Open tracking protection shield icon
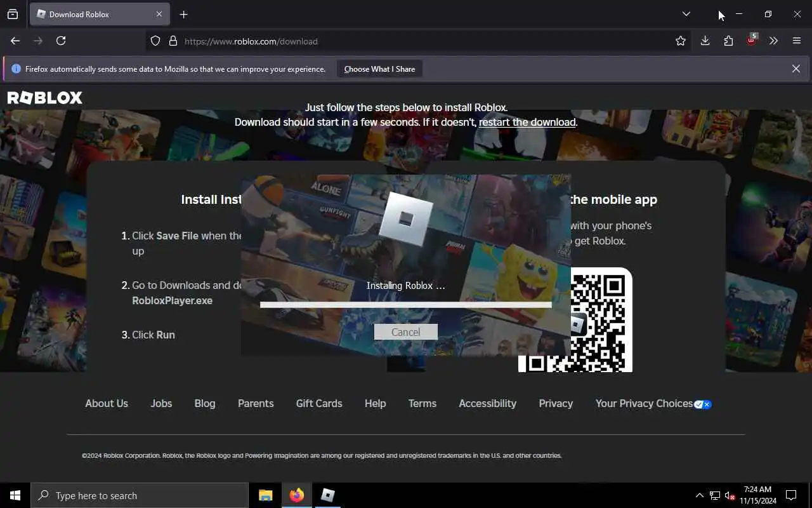The width and height of the screenshot is (812, 508). [155, 41]
